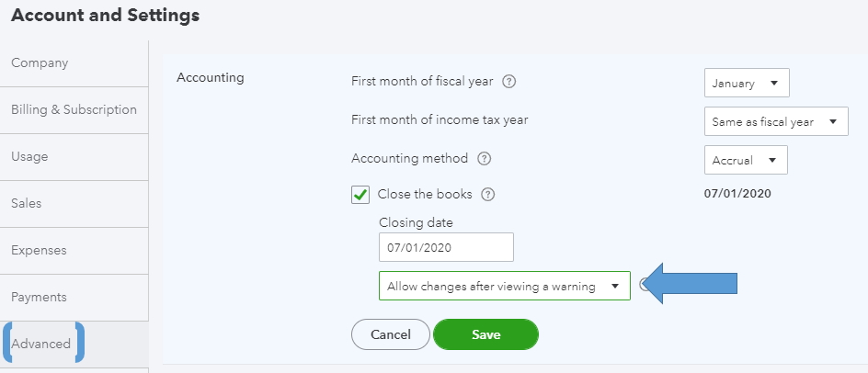Viewport: 868px width, 373px height.
Task: Go to Billing & Subscription tab
Action: (x=74, y=110)
